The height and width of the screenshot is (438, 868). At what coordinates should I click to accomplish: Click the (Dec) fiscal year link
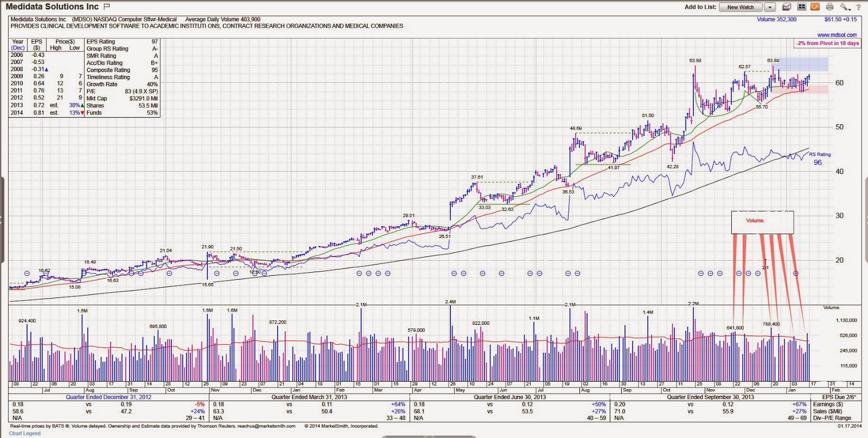pos(17,48)
